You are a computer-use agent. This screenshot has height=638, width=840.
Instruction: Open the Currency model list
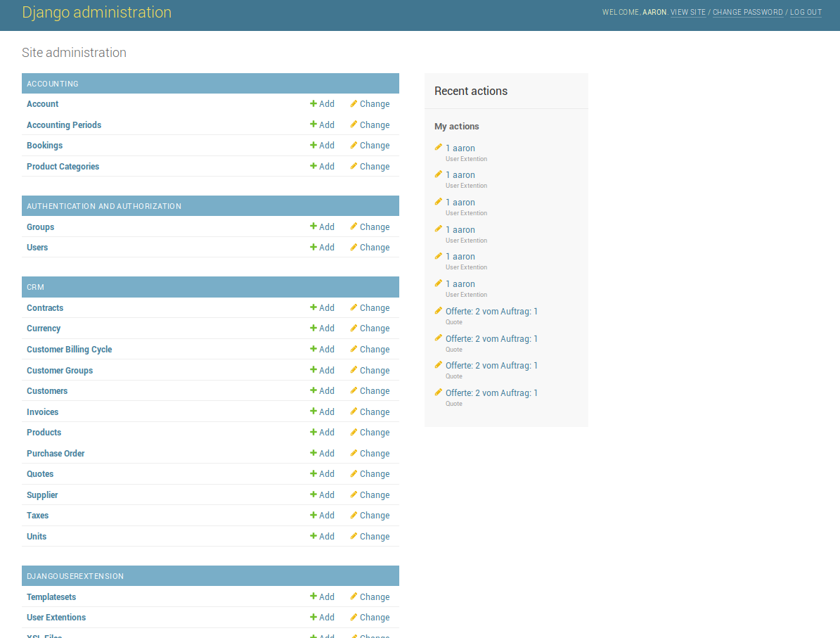44,328
